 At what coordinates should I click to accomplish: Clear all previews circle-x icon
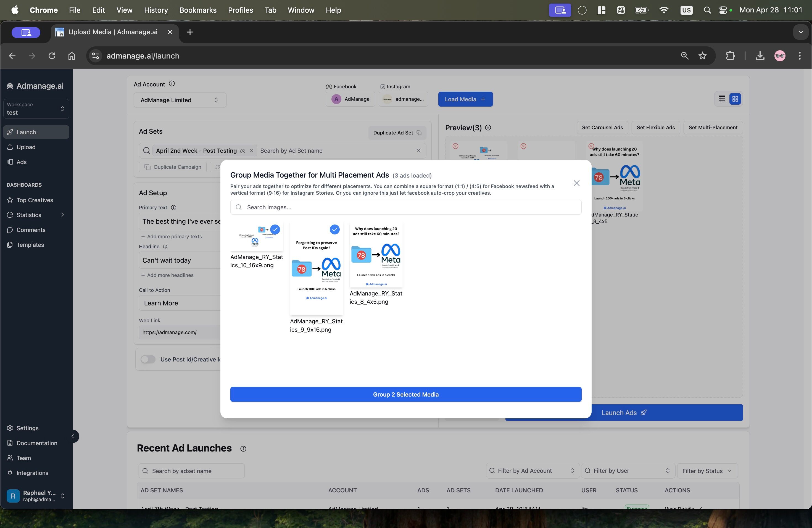click(x=488, y=128)
